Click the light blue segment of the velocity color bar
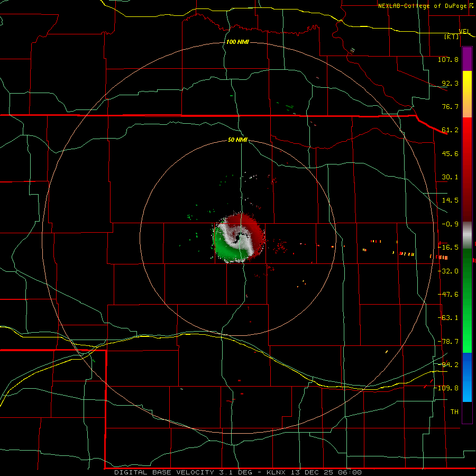Viewport: 476px width, 476px height. click(x=467, y=377)
